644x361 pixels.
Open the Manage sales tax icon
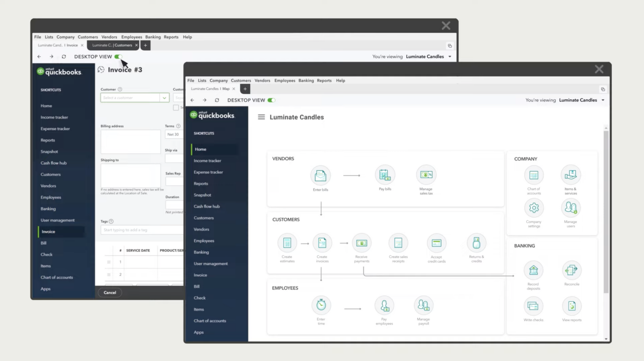click(426, 175)
